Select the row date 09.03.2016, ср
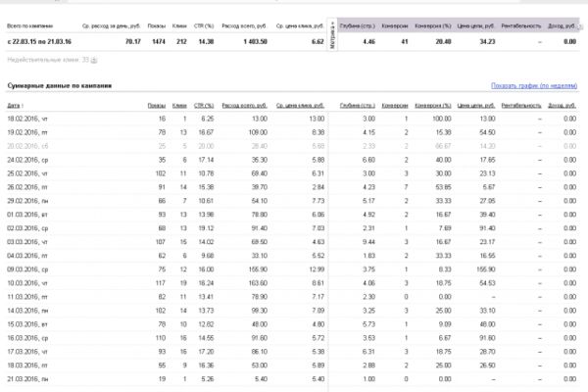This screenshot has height=392, width=588. pos(27,269)
